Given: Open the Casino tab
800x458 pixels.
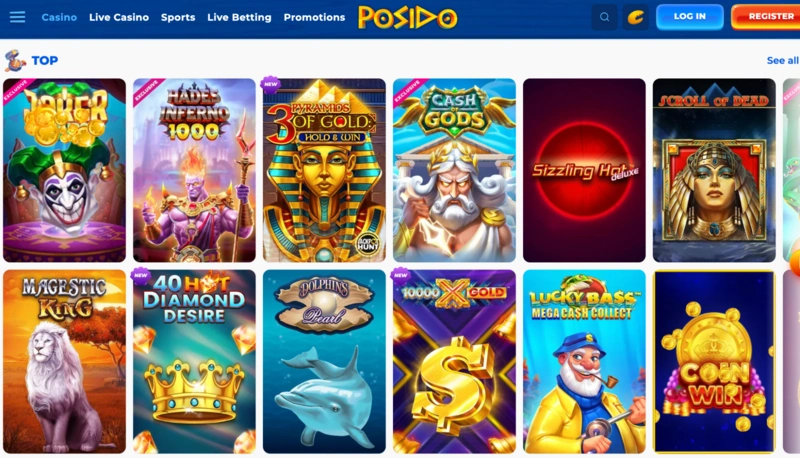Looking at the screenshot, I should point(59,17).
